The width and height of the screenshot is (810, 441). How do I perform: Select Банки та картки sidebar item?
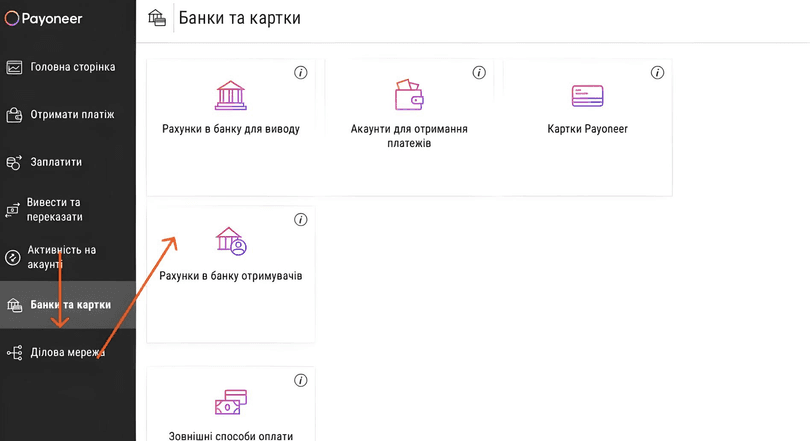tap(70, 305)
